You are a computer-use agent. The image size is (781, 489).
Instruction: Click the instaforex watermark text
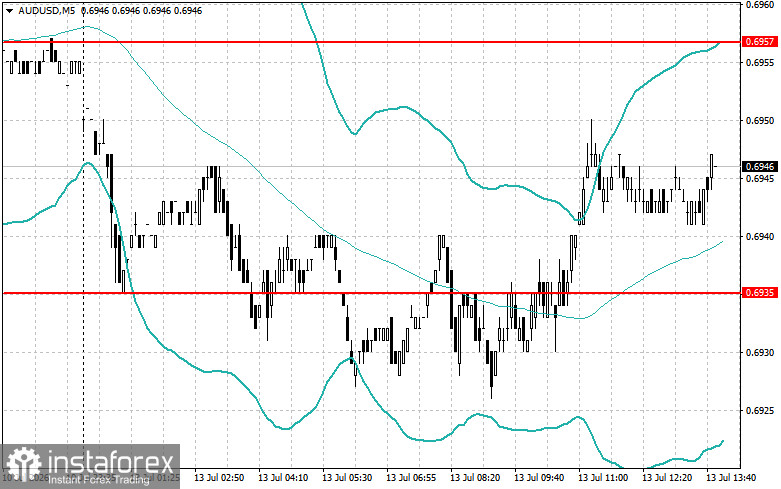tap(110, 462)
